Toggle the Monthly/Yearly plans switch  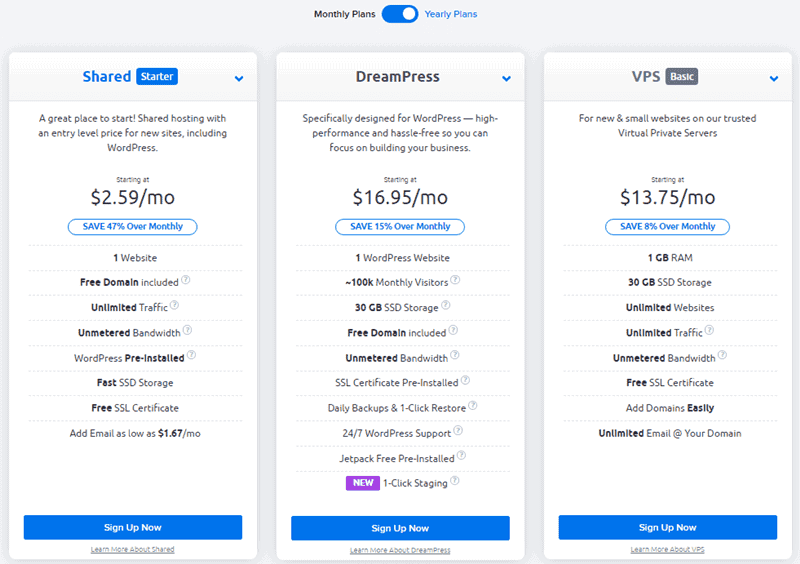399,14
